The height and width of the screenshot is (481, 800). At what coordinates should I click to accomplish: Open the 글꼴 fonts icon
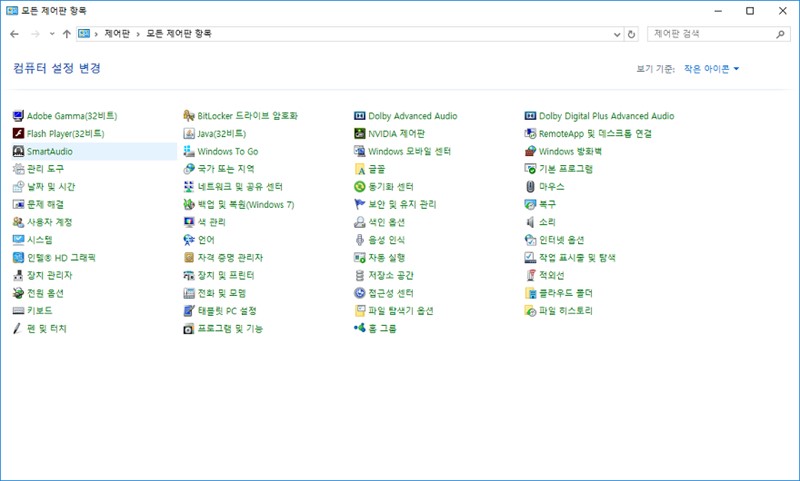360,169
